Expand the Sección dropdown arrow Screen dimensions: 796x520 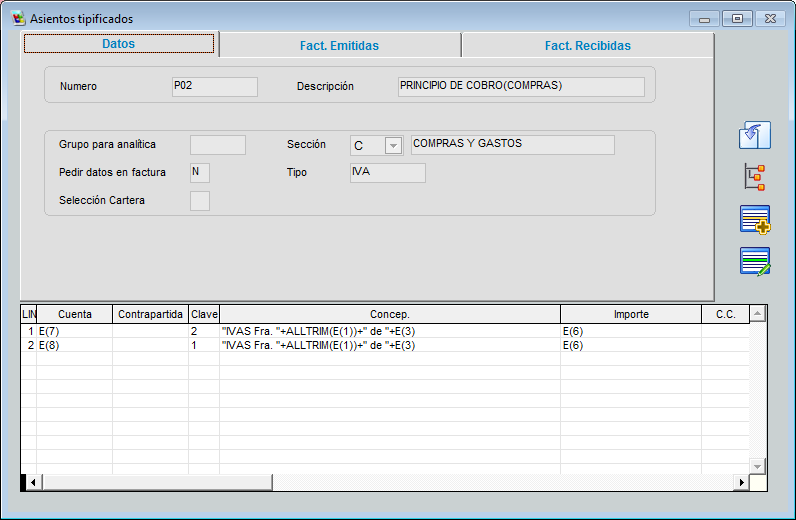coord(393,146)
